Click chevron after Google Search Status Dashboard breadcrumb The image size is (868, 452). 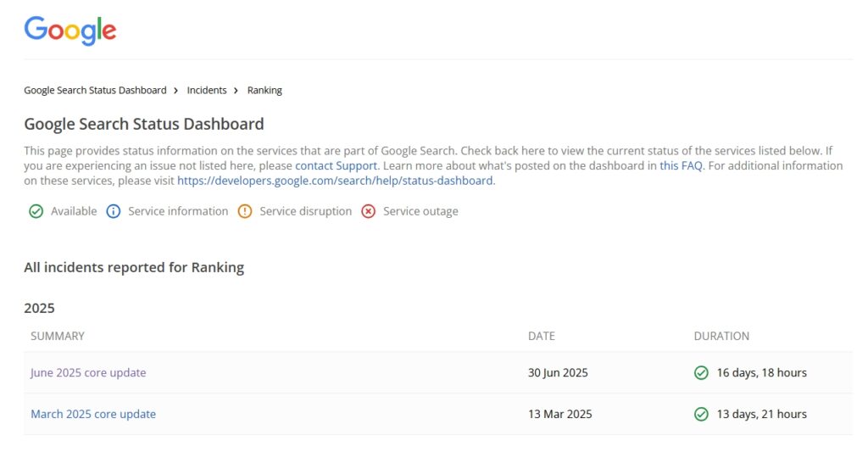175,90
